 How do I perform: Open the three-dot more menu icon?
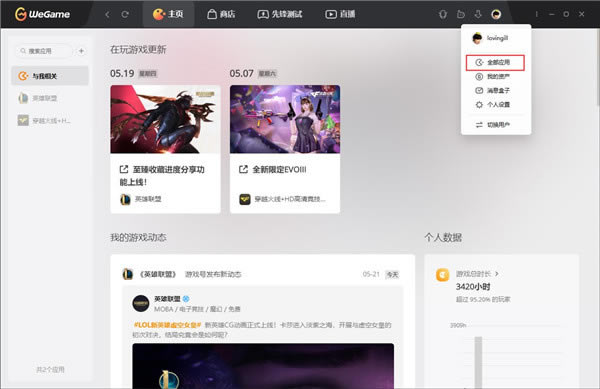[536, 14]
